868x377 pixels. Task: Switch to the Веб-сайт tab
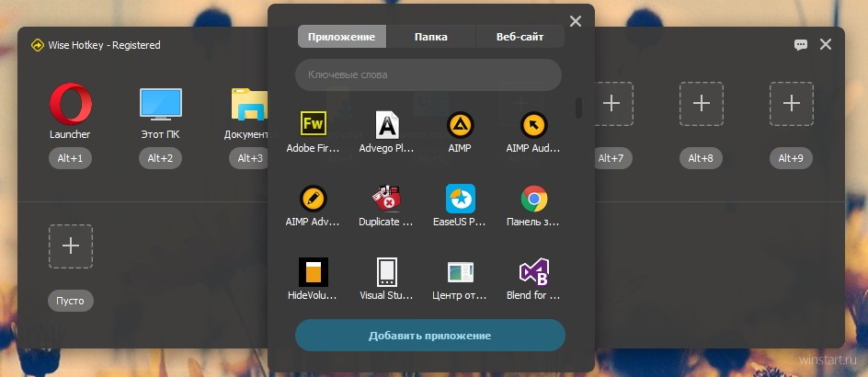click(x=520, y=37)
